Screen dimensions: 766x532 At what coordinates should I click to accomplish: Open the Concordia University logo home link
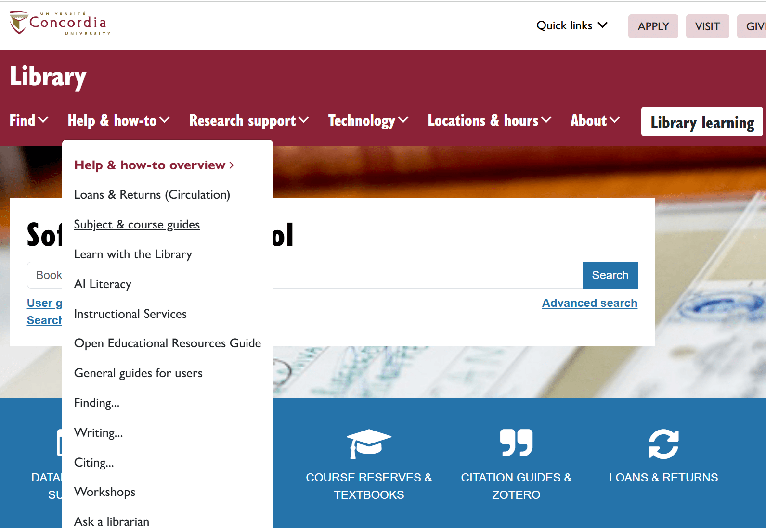coord(60,23)
